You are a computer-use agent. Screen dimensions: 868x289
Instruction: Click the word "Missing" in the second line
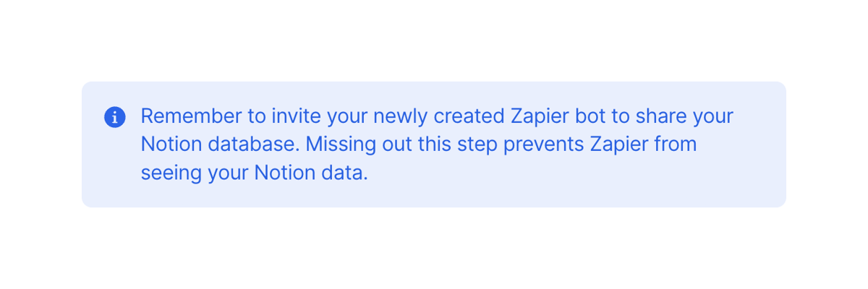[x=336, y=144]
